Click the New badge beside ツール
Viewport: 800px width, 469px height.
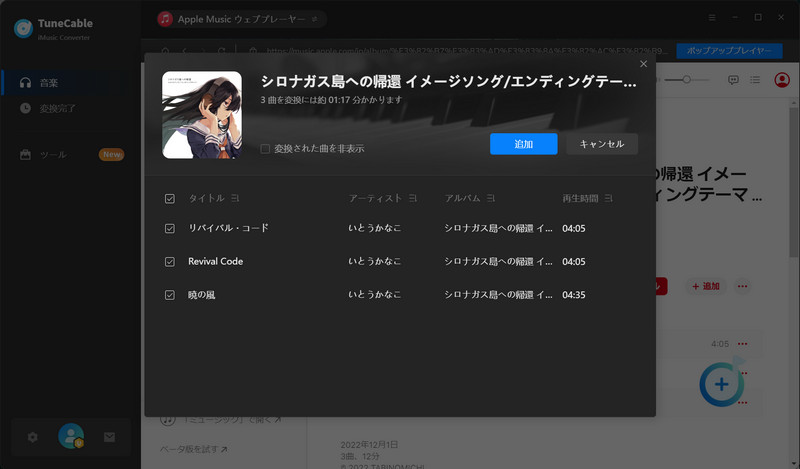(111, 155)
